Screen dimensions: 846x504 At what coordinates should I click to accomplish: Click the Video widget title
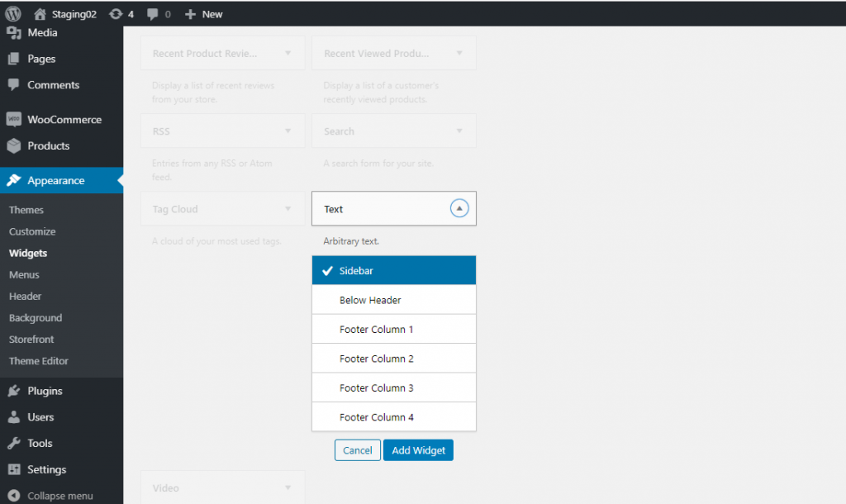coord(165,487)
